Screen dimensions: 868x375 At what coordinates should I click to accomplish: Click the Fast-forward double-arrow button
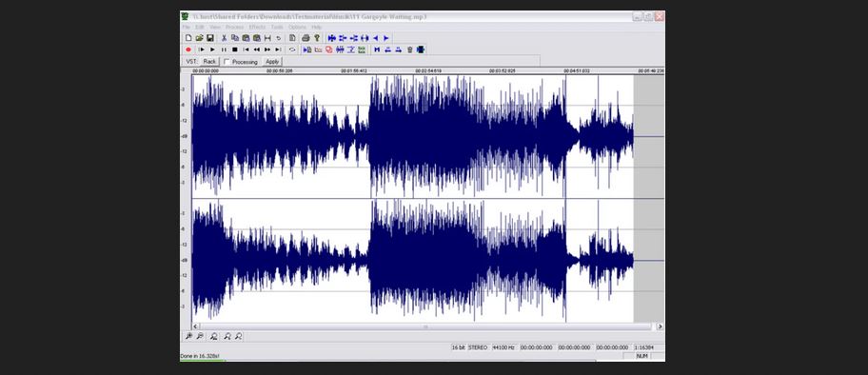pos(267,49)
